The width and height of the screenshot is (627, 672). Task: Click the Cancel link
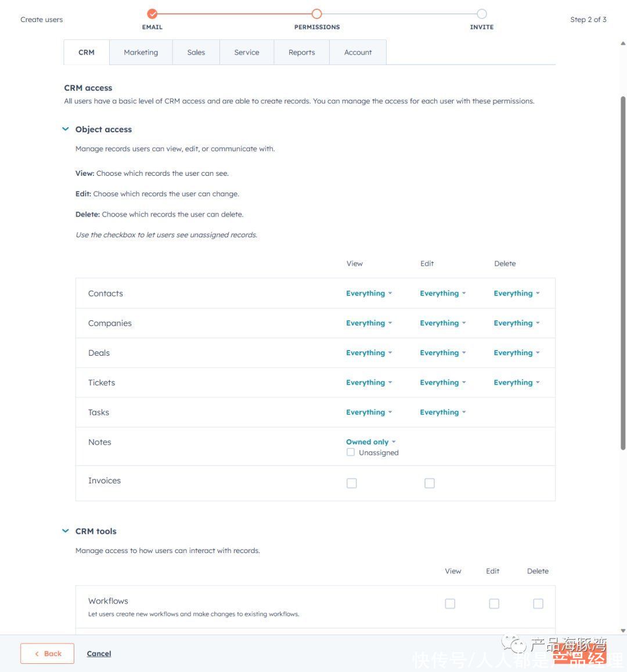tap(99, 653)
